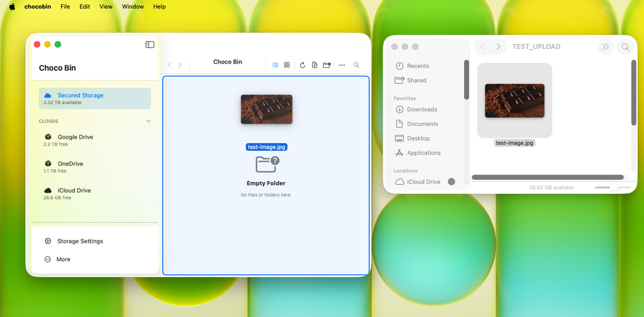This screenshot has height=317, width=644.
Task: Click TEST_UPLOAD title in Finder
Action: coord(536,47)
